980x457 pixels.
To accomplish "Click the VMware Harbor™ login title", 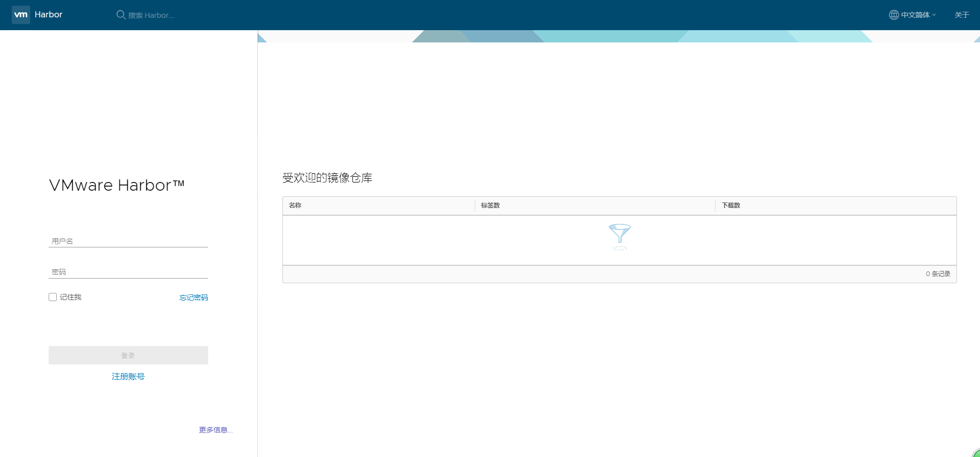I will coord(117,185).
